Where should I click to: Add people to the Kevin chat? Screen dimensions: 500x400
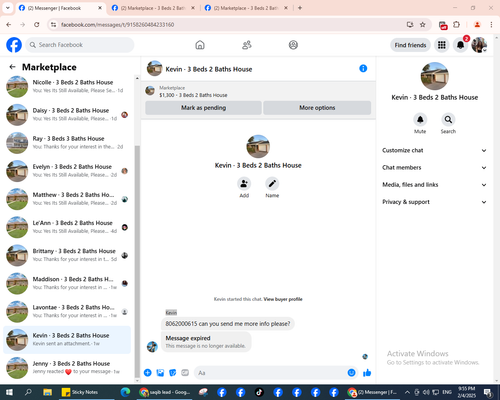click(x=244, y=184)
